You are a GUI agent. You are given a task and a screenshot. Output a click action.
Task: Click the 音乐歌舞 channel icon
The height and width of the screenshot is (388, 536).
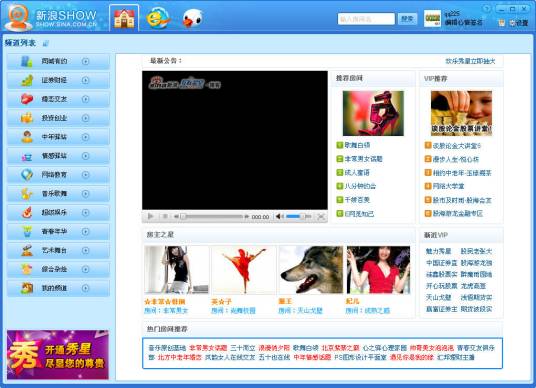tap(27, 194)
